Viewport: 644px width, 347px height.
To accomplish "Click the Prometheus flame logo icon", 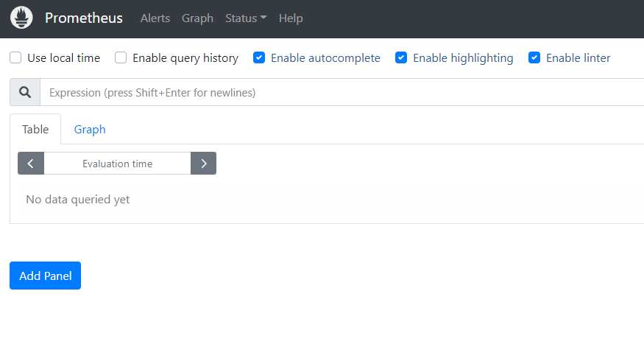I will (21, 18).
